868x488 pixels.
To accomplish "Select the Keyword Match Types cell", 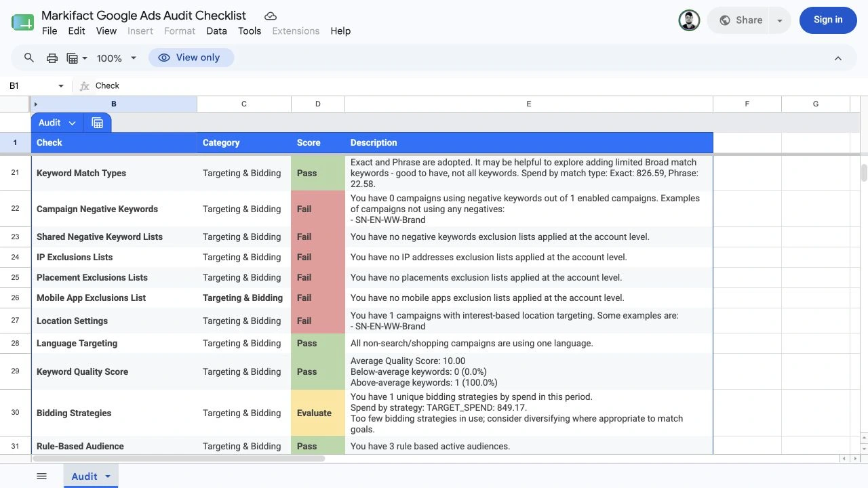I will click(x=114, y=174).
